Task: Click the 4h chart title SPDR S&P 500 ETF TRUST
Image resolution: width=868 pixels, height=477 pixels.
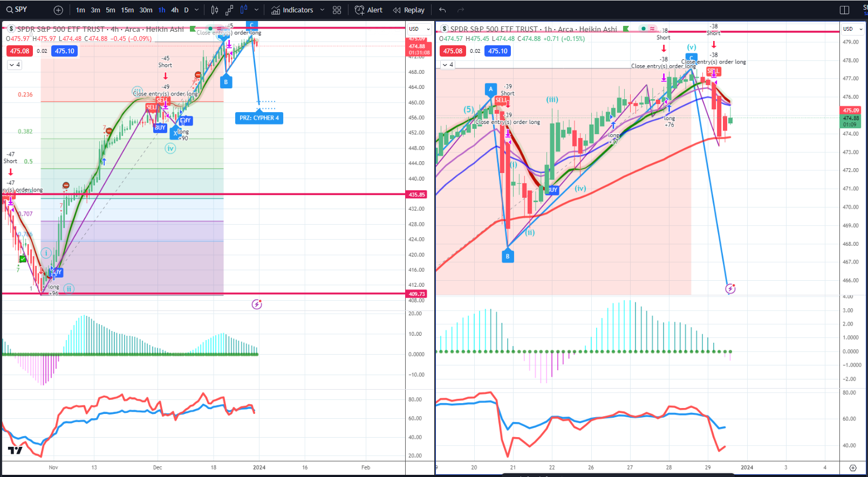Action: pos(61,29)
